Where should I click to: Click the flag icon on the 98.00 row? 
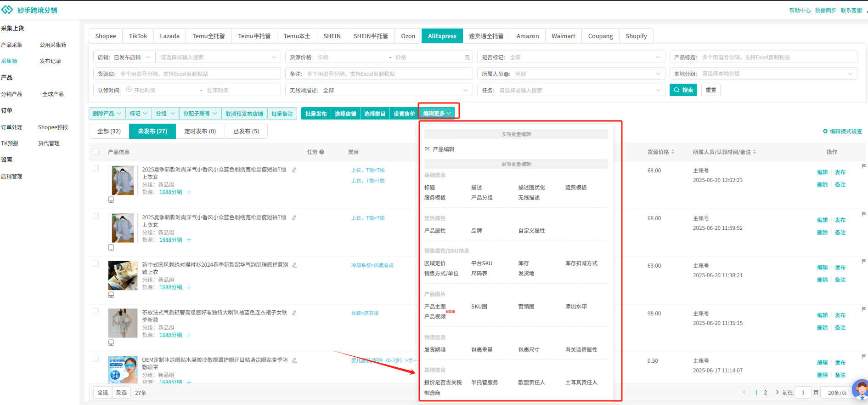point(863,309)
